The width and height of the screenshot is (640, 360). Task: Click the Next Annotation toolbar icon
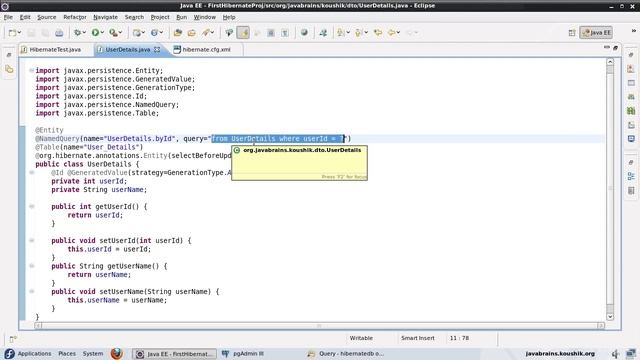[340, 33]
